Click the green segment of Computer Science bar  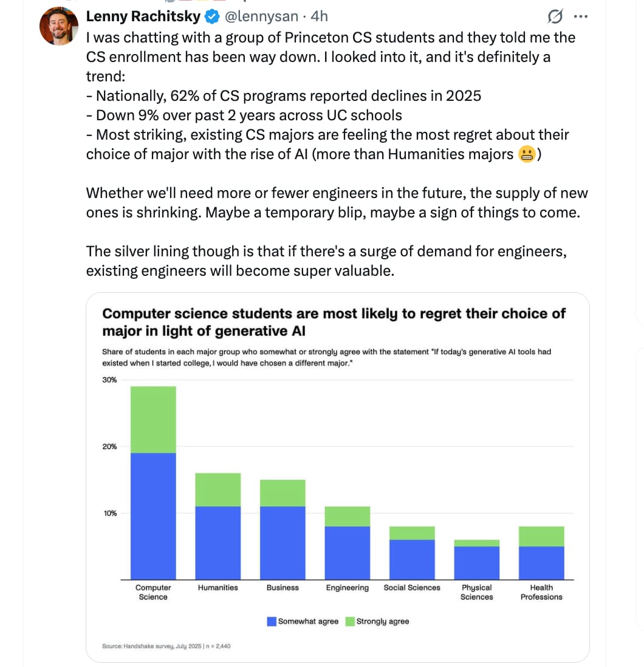pyautogui.click(x=153, y=419)
